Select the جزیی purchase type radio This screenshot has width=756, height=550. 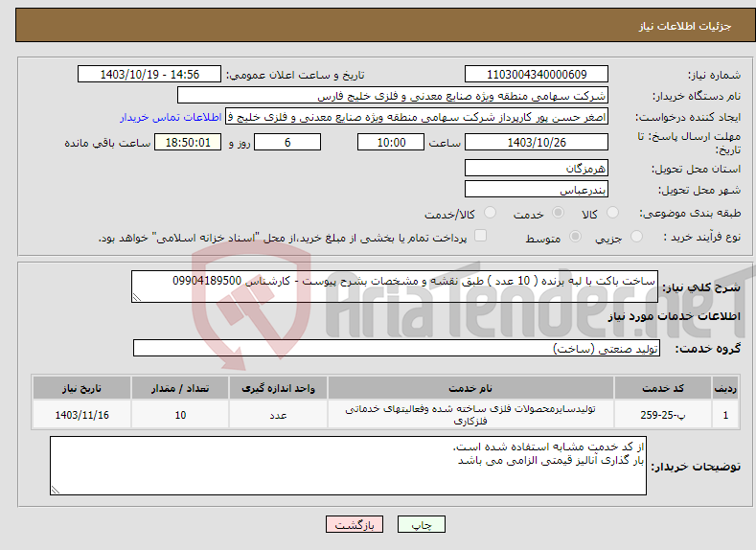click(x=636, y=237)
